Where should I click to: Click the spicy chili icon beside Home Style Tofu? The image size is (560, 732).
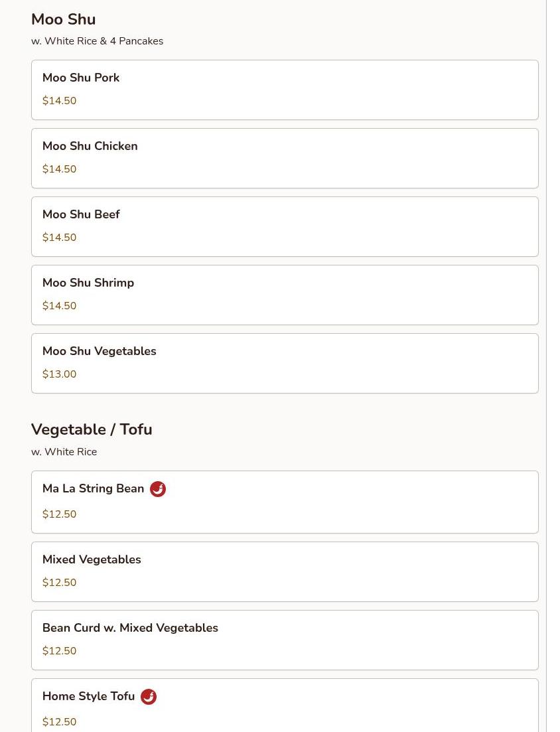click(149, 697)
